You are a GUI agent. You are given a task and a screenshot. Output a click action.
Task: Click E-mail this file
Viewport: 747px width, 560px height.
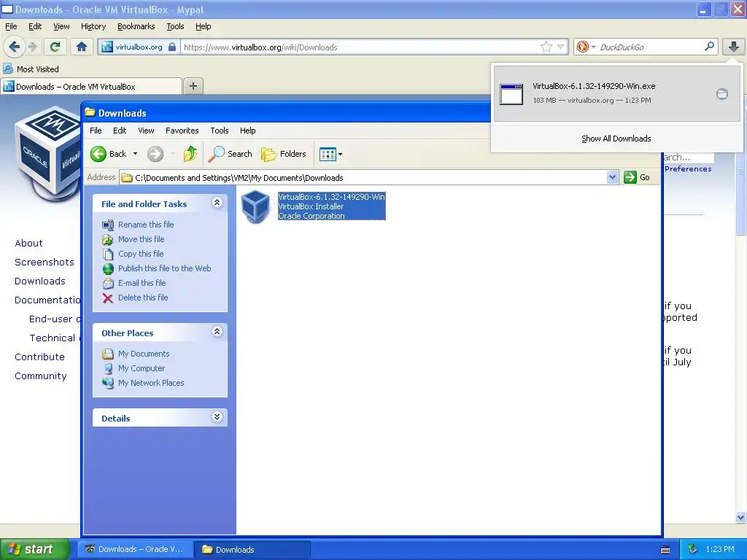(142, 283)
